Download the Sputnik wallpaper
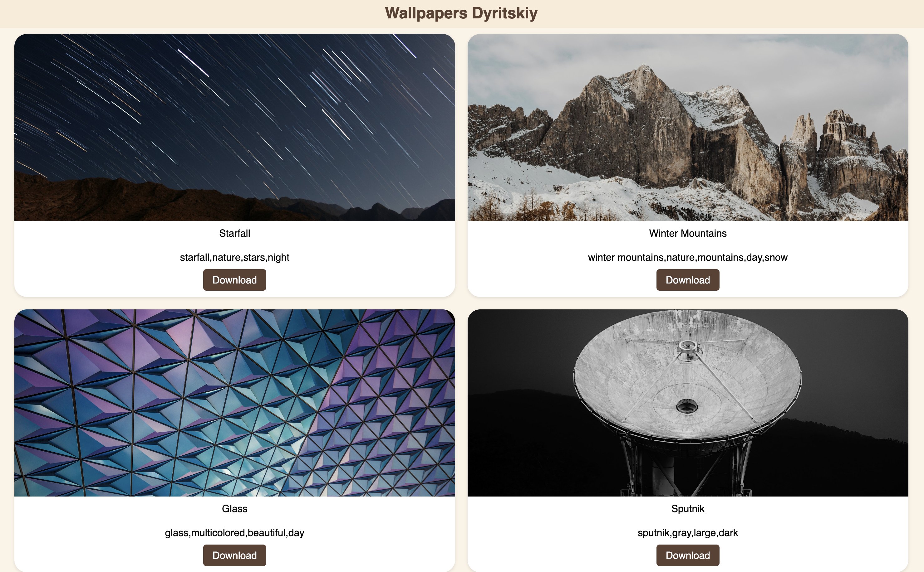The image size is (924, 572). point(688,555)
